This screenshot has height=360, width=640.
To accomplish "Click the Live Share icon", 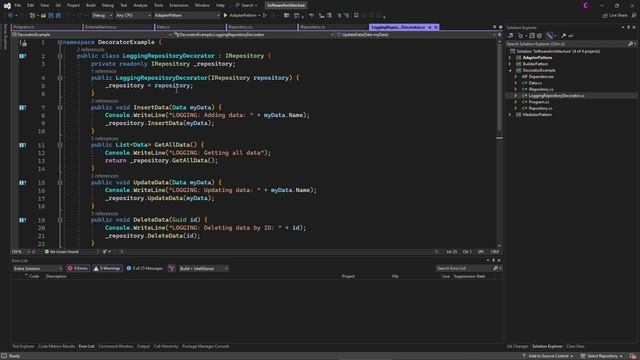I will [605, 15].
